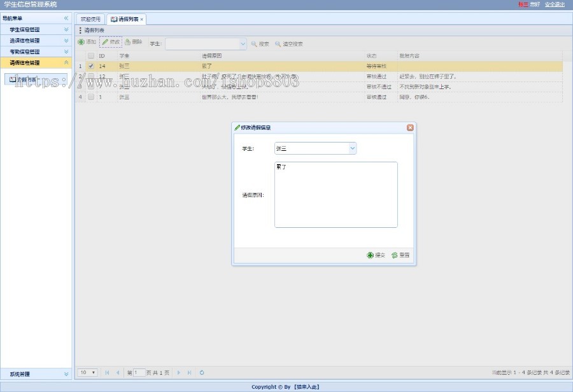The image size is (573, 392).
Task: Open the 学生 filter dropdown on the toolbar
Action: click(242, 44)
